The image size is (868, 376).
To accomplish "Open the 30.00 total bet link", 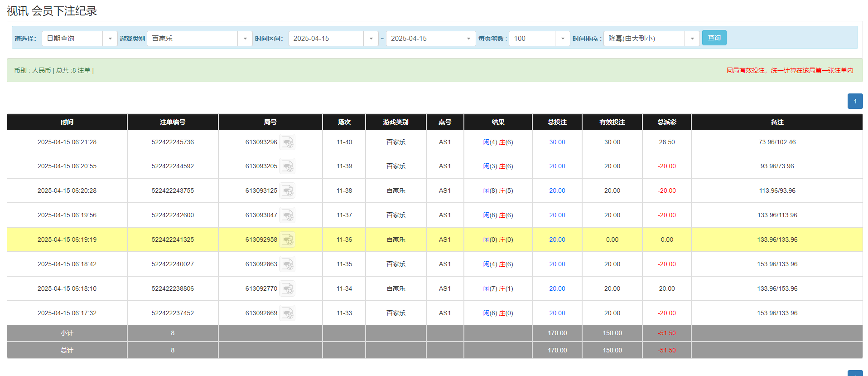I will 557,142.
